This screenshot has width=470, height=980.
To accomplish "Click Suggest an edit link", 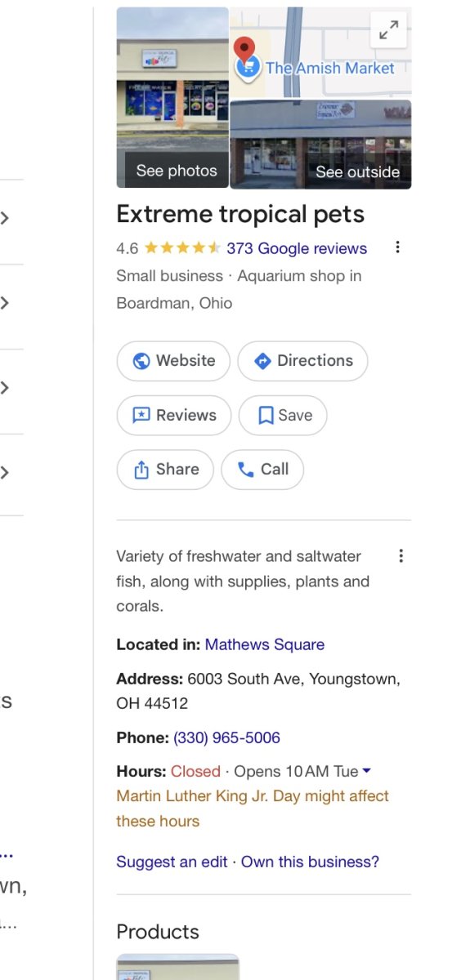I will (172, 862).
